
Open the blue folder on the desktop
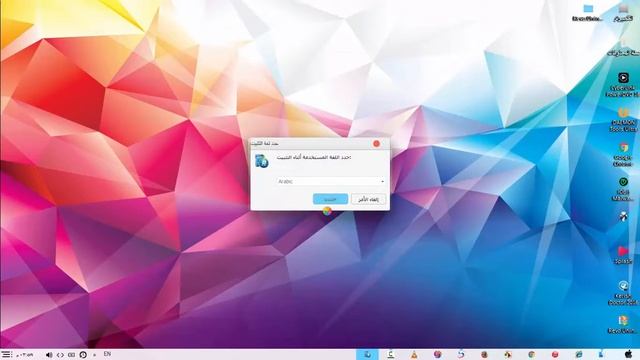point(588,13)
